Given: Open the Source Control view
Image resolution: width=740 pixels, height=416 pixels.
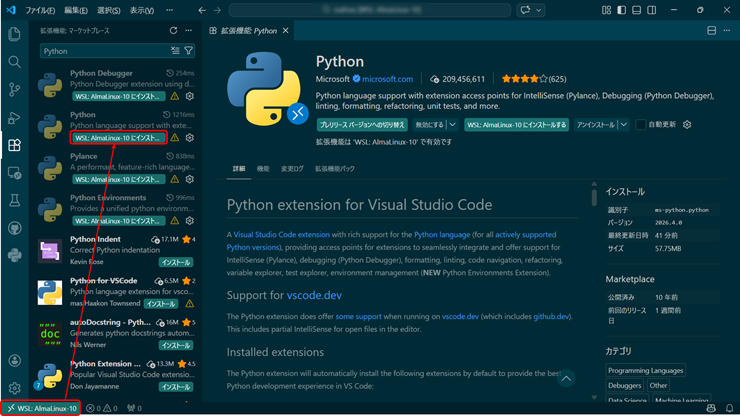Looking at the screenshot, I should pos(14,89).
